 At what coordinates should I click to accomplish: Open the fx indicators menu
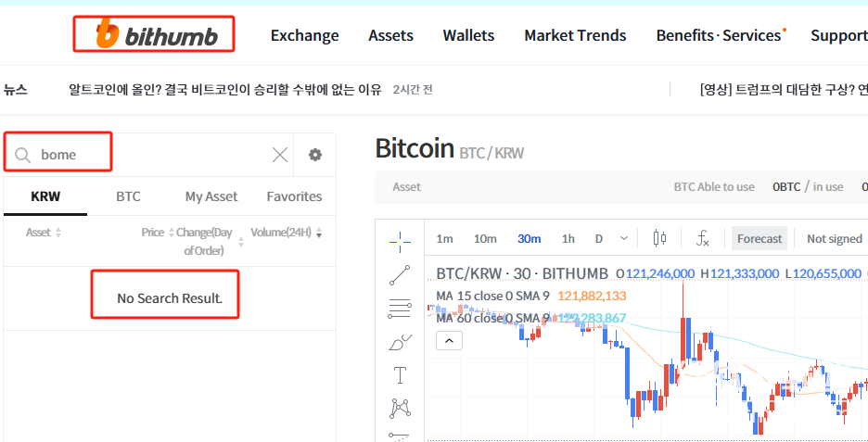[703, 238]
